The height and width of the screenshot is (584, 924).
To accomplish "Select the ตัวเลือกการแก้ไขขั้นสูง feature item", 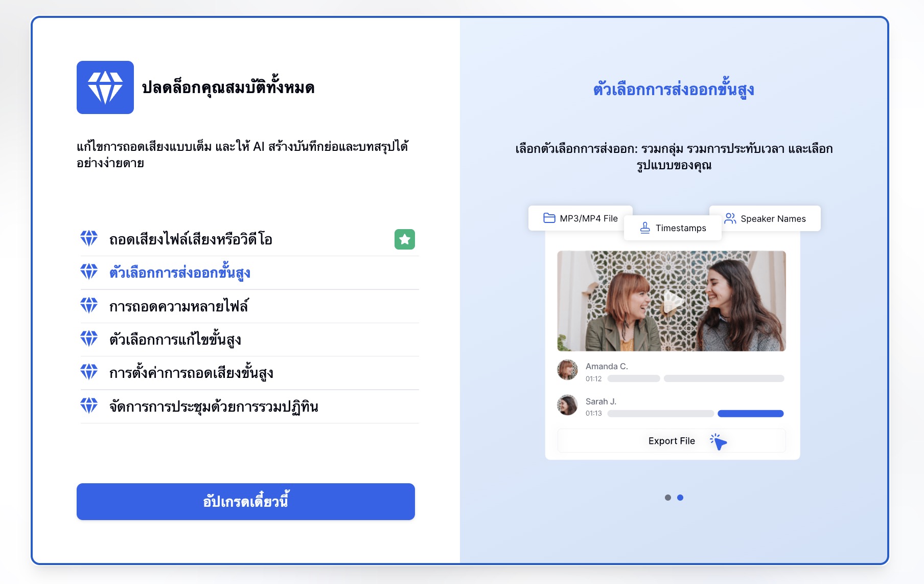I will tap(249, 340).
